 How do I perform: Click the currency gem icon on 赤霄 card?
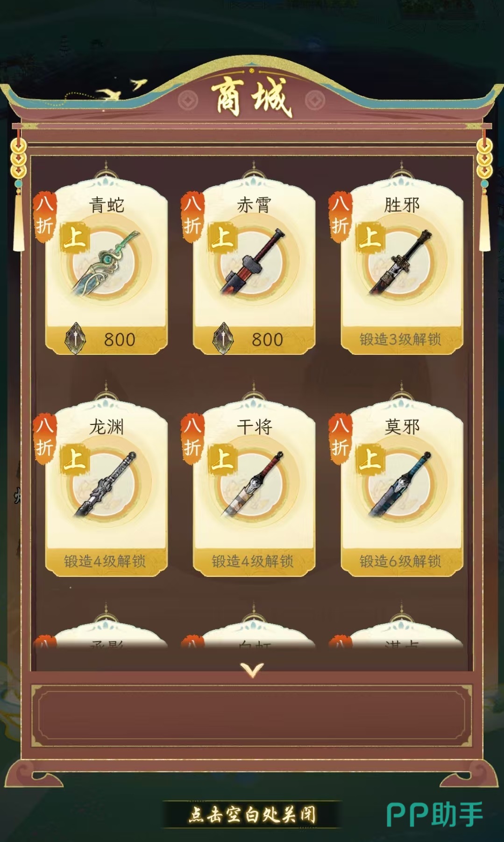point(223,338)
